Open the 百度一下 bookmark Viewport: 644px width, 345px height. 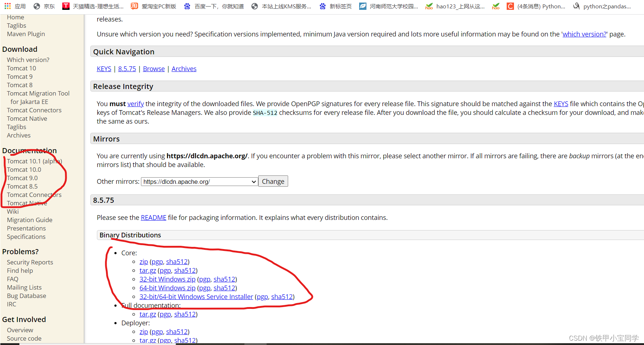coord(214,6)
